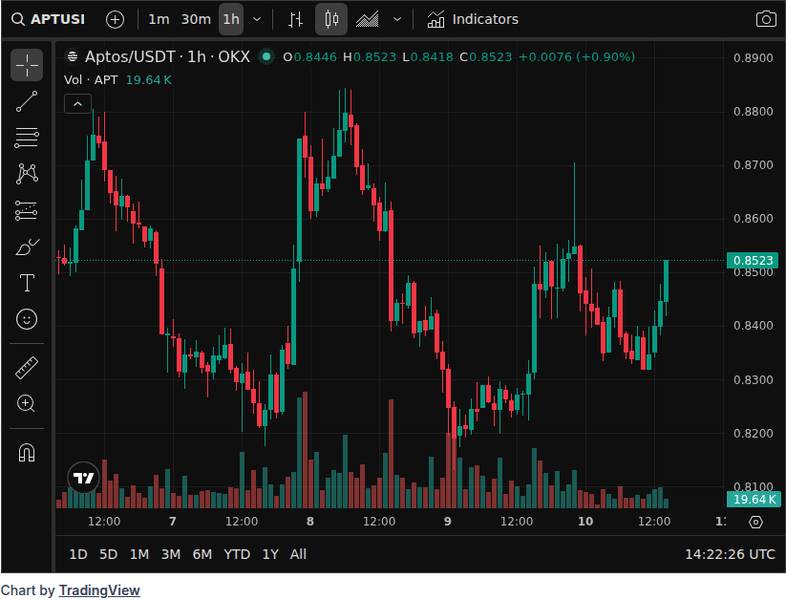Image resolution: width=786 pixels, height=600 pixels.
Task: Select the ruler measure tool
Action: click(x=27, y=367)
